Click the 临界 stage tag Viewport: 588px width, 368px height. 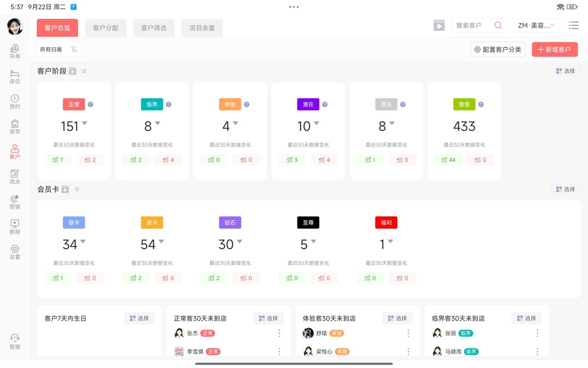(x=152, y=105)
